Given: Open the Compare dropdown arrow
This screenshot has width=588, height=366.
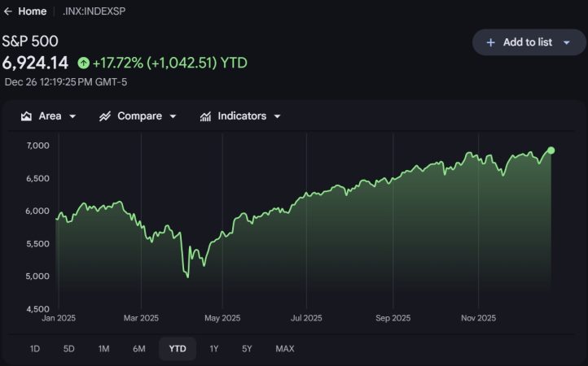Looking at the screenshot, I should [173, 116].
